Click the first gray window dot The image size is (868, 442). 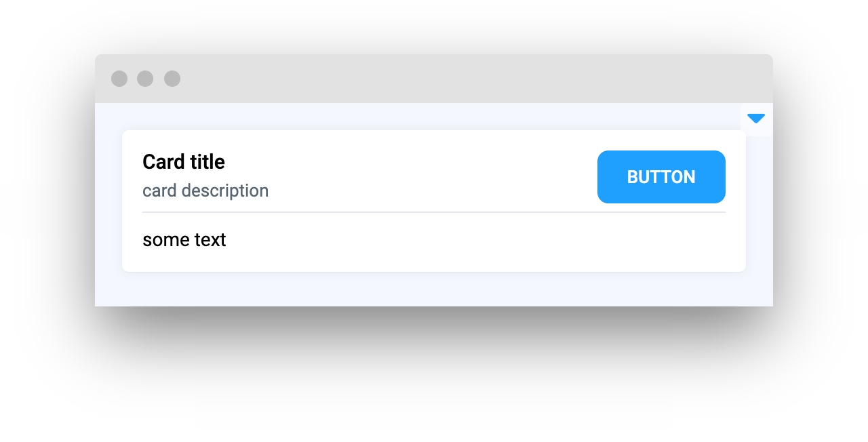tap(119, 79)
